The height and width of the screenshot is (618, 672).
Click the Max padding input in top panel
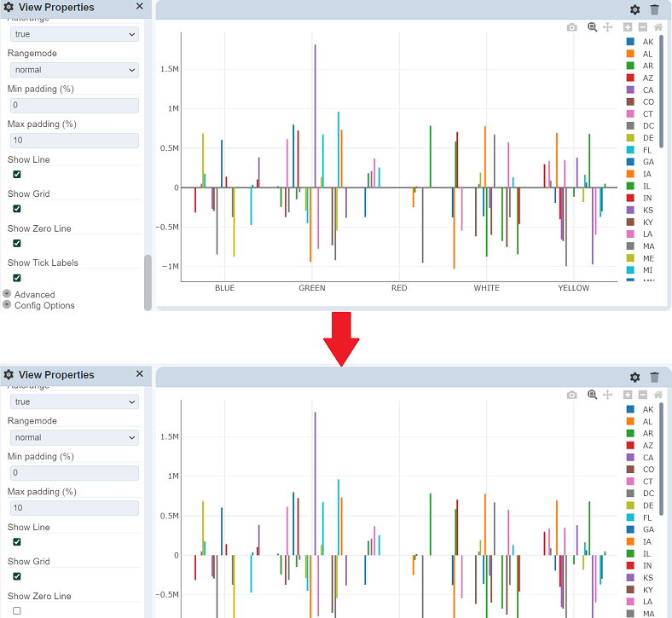[x=73, y=141]
